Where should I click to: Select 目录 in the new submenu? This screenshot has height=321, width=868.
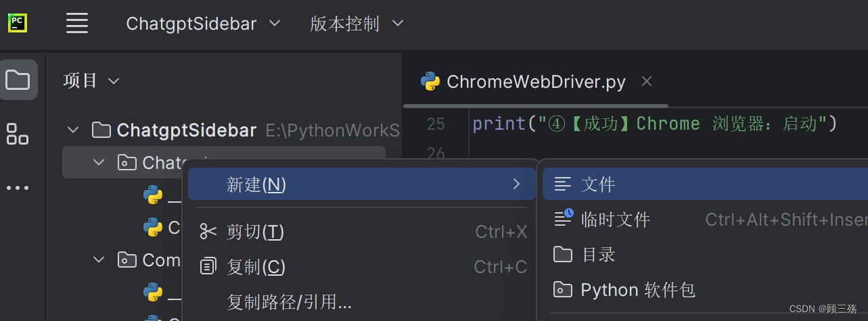[705, 254]
